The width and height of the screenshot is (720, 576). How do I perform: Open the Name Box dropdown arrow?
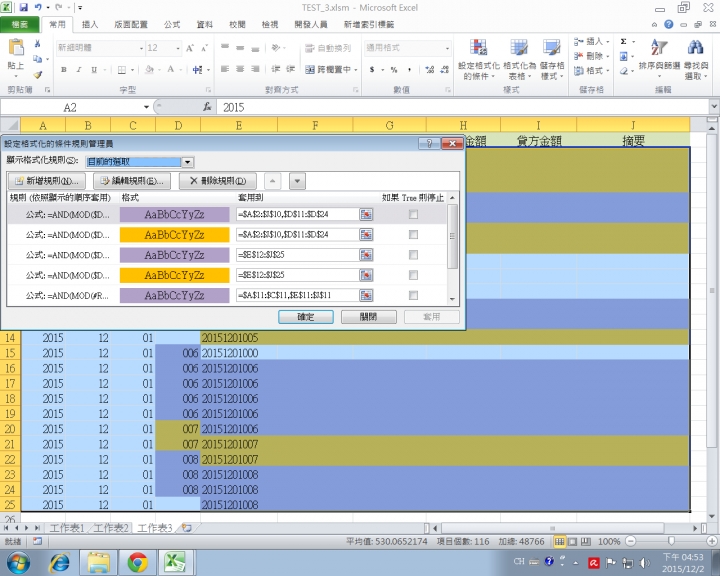coord(146,107)
